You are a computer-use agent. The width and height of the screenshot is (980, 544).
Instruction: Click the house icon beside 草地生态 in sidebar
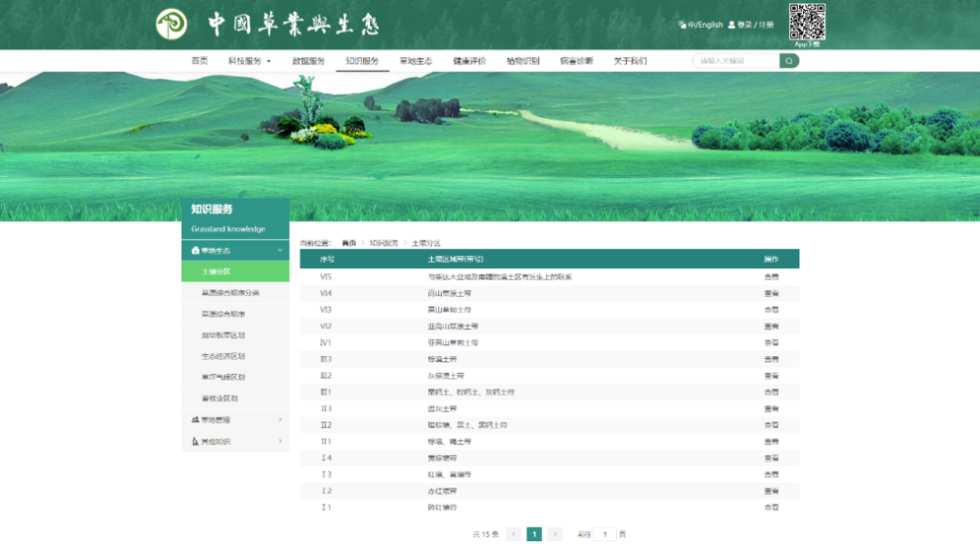point(195,250)
